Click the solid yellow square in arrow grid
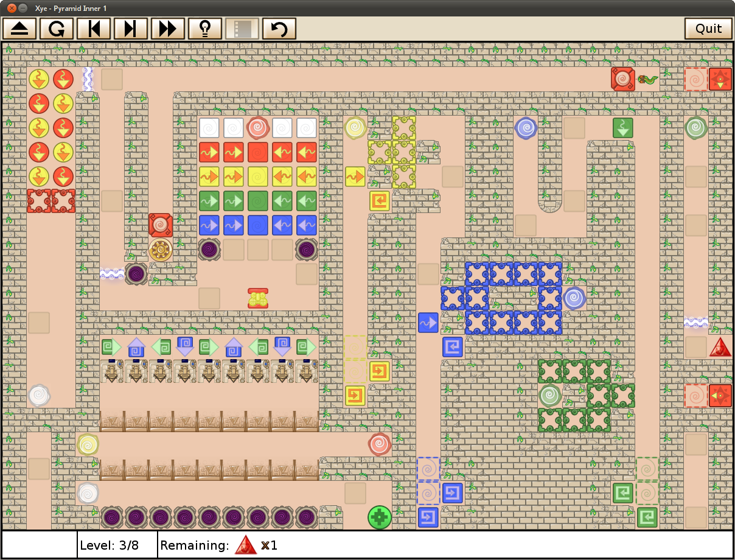 pos(258,177)
